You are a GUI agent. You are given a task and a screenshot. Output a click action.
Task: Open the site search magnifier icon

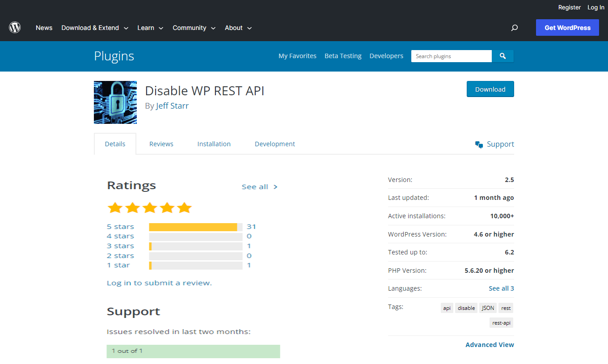click(x=515, y=28)
